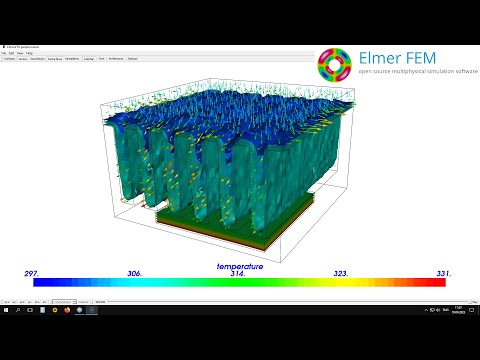Open the View menu
Screen dimensions: 480x360
tap(20, 53)
